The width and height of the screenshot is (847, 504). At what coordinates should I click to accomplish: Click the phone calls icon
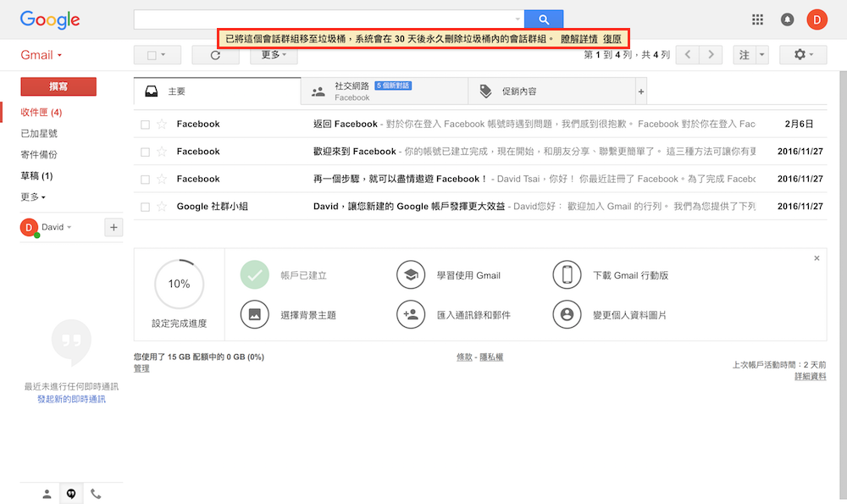(x=96, y=494)
